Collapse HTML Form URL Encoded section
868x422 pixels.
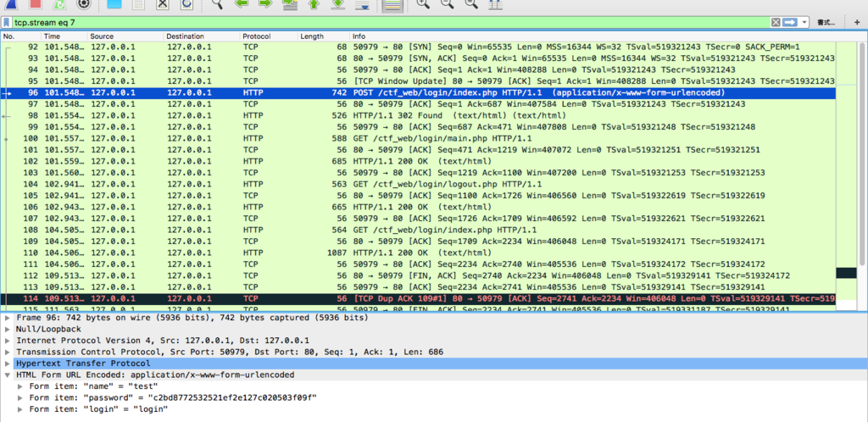click(8, 375)
